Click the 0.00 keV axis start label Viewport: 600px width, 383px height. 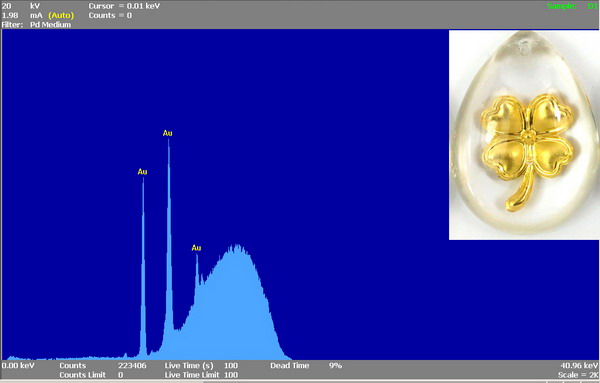18,366
